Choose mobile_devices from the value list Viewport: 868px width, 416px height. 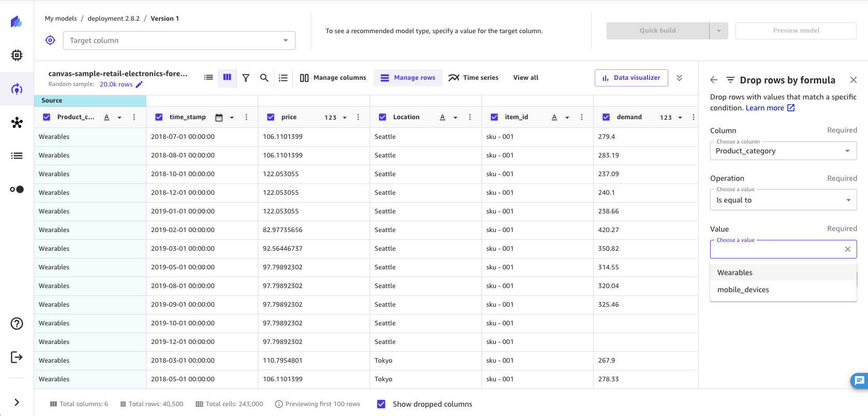pos(743,290)
